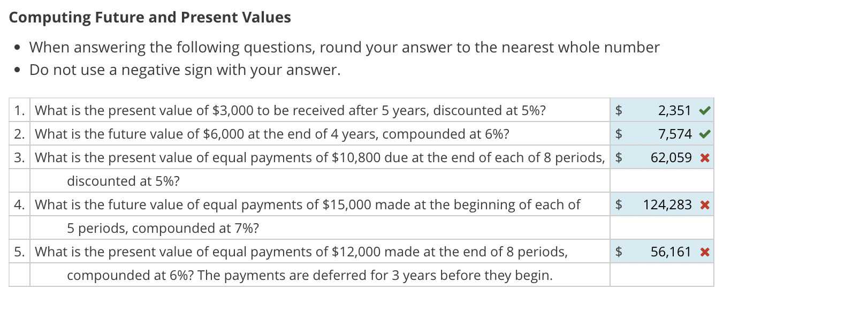
Task: Click the row number 3 label
Action: tap(19, 158)
